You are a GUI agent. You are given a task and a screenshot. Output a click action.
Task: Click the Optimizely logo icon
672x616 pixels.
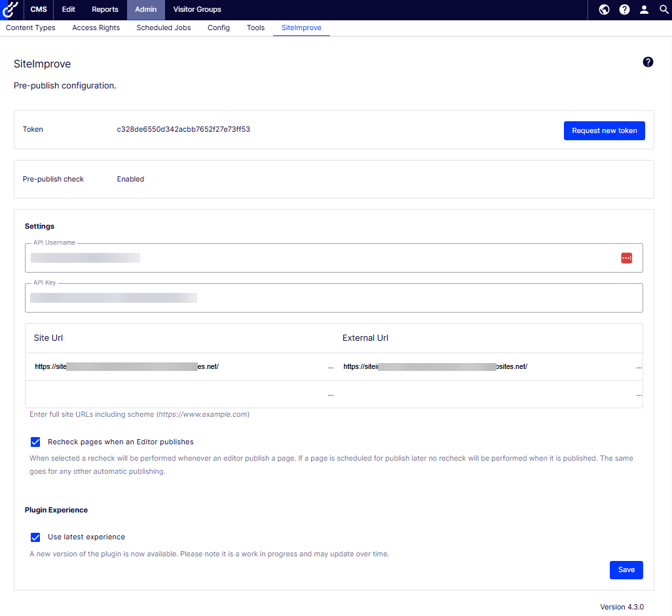[x=9, y=9]
